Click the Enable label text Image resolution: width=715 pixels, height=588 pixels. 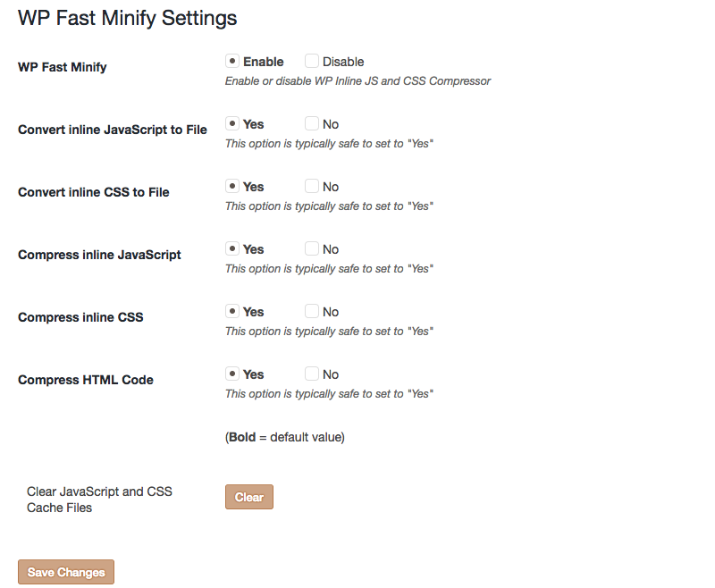[263, 62]
